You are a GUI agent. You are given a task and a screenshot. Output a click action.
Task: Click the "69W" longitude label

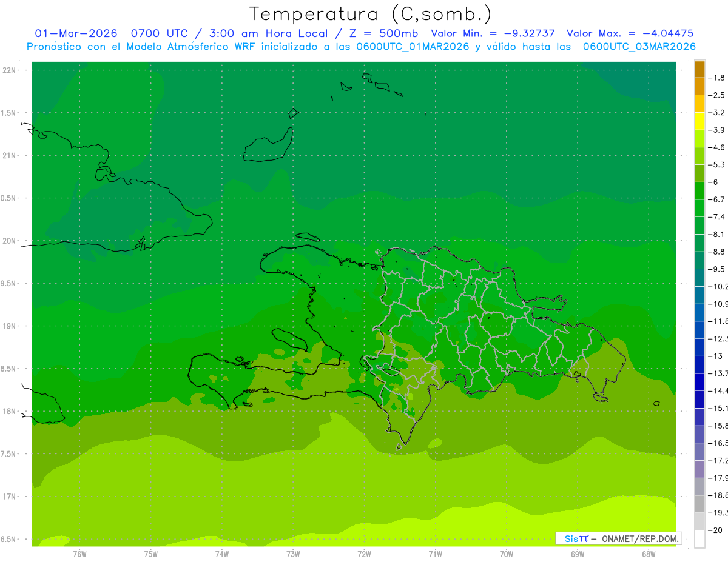click(x=578, y=554)
